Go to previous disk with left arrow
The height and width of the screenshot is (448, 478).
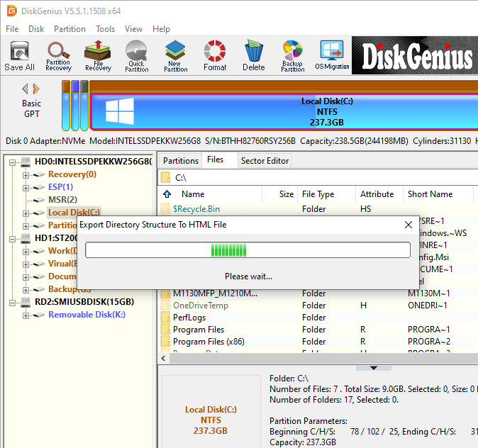pos(26,89)
